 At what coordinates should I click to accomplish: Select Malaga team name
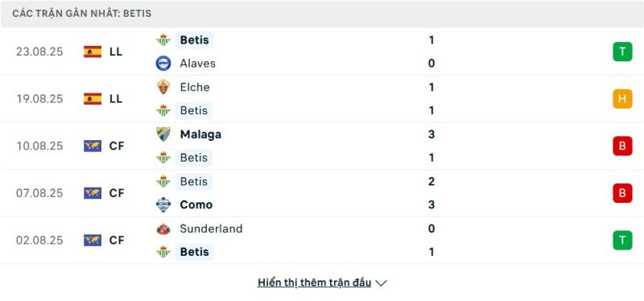pyautogui.click(x=200, y=134)
